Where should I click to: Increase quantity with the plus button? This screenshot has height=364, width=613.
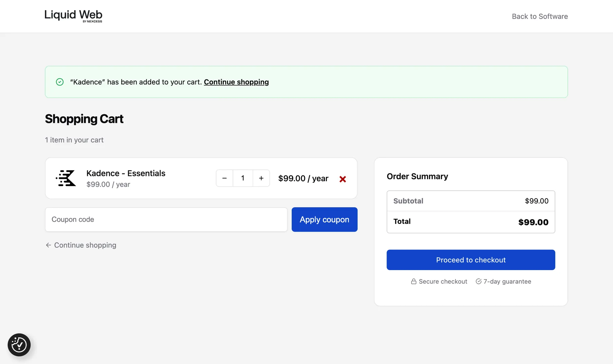(261, 178)
